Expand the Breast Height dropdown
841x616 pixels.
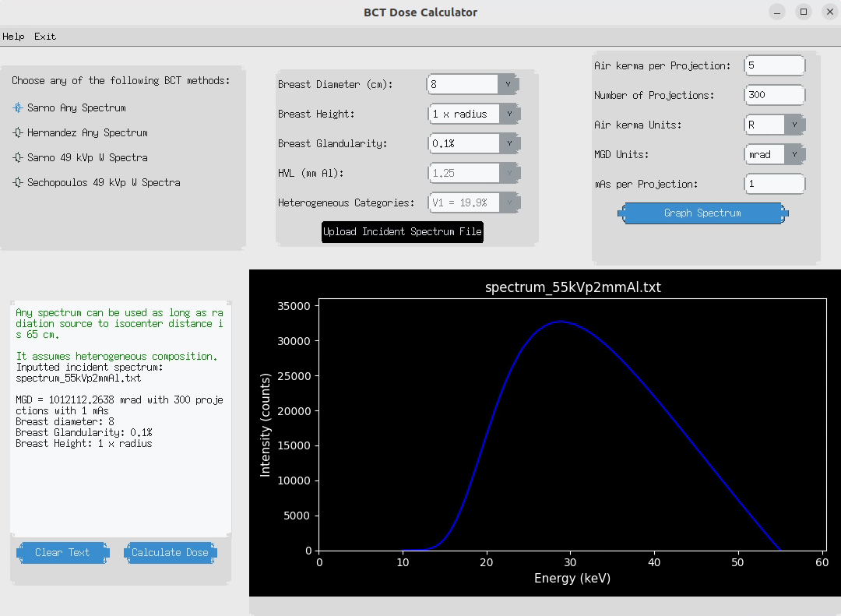coord(508,114)
